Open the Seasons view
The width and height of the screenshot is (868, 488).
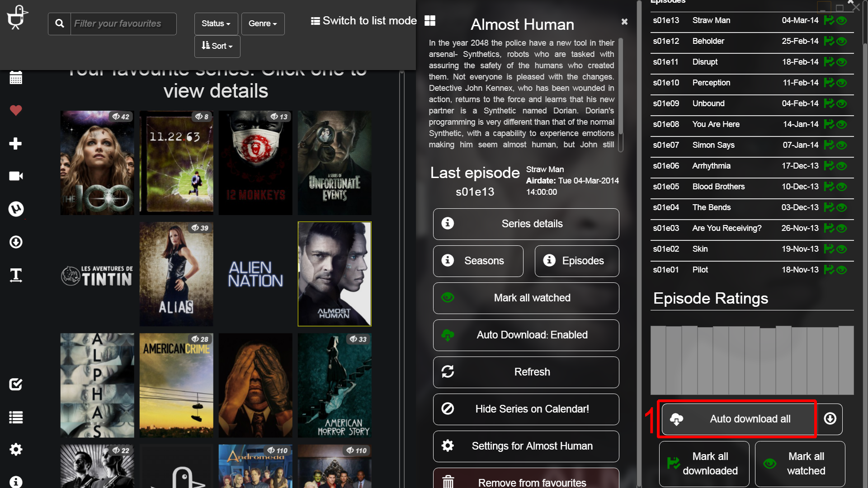pyautogui.click(x=478, y=261)
